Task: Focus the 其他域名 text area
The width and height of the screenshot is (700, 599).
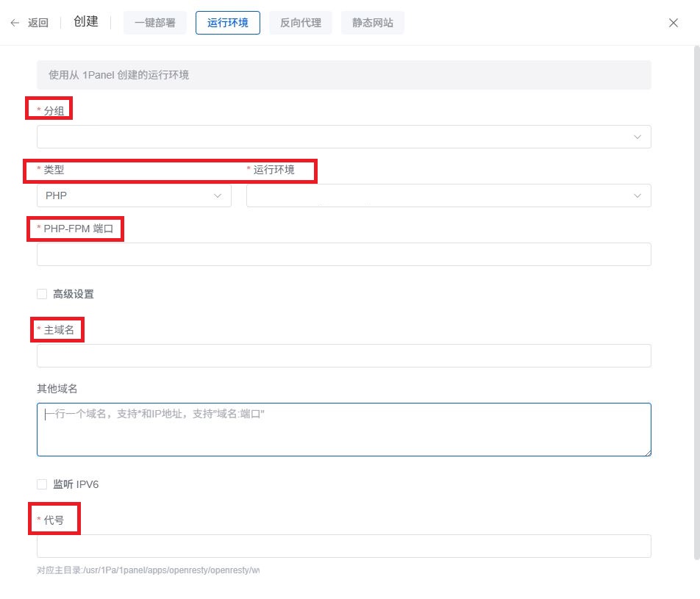Action: click(x=344, y=429)
